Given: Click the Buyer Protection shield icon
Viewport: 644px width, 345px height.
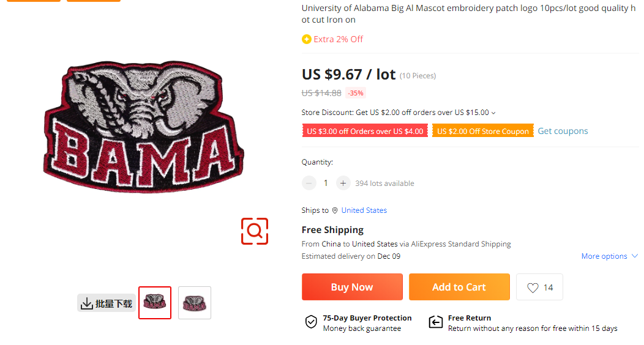Looking at the screenshot, I should [311, 322].
